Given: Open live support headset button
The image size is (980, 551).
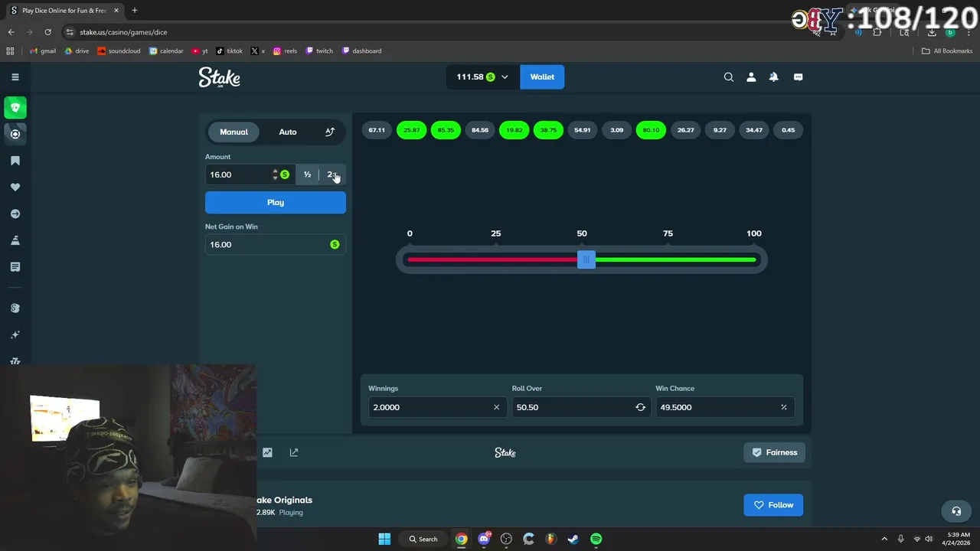Looking at the screenshot, I should 956,510.
